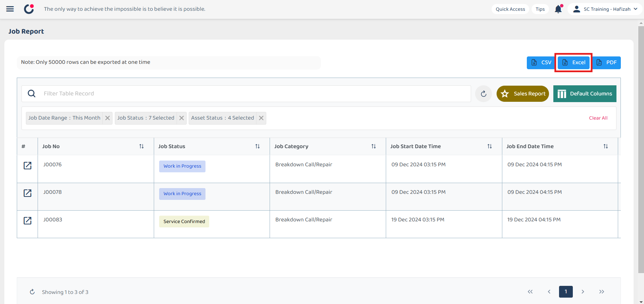Image resolution: width=644 pixels, height=304 pixels.
Task: Open Tips
Action: [x=540, y=9]
